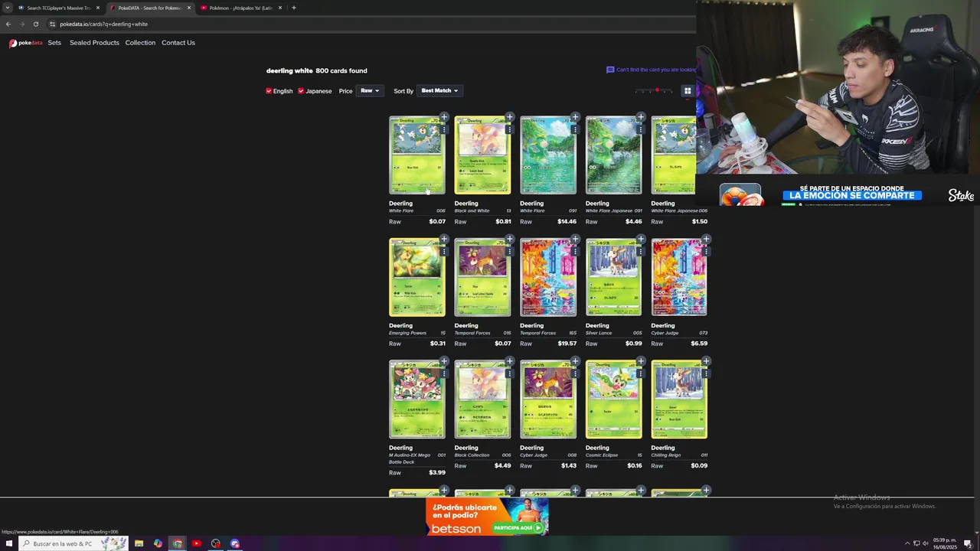Open File Explorer from taskbar
This screenshot has width=980, height=551.
coord(139,543)
